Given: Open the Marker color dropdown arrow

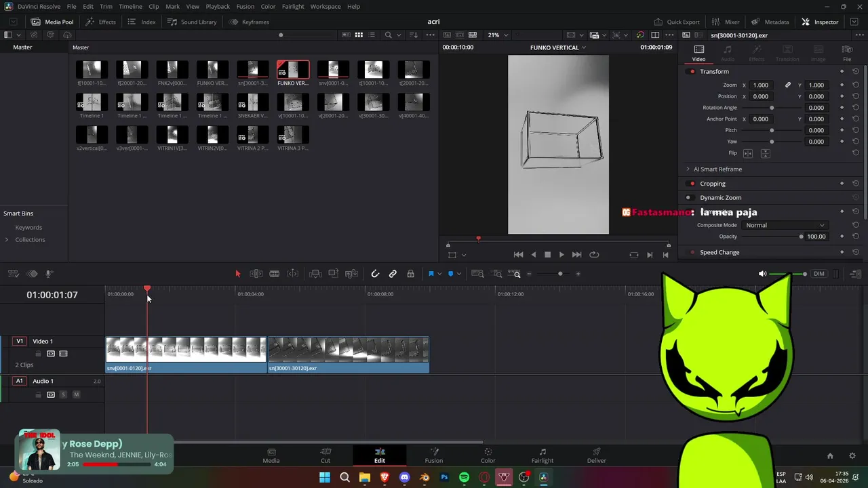Looking at the screenshot, I should (459, 274).
